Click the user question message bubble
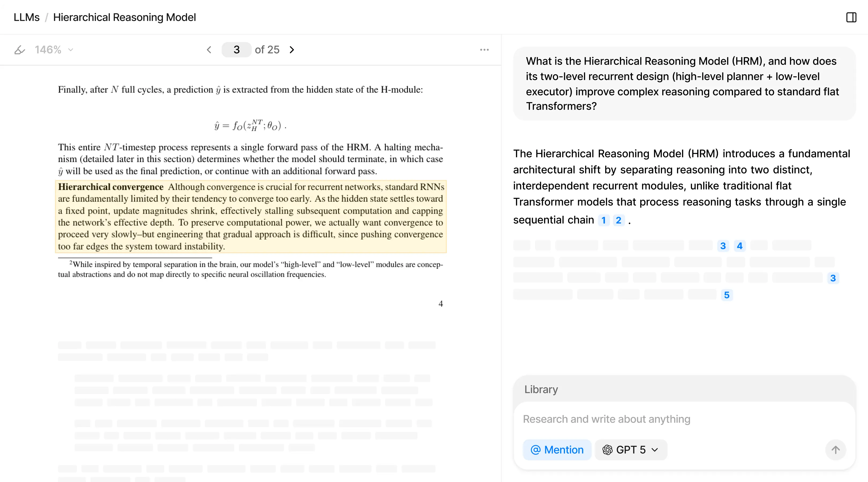The image size is (868, 482). [x=684, y=84]
